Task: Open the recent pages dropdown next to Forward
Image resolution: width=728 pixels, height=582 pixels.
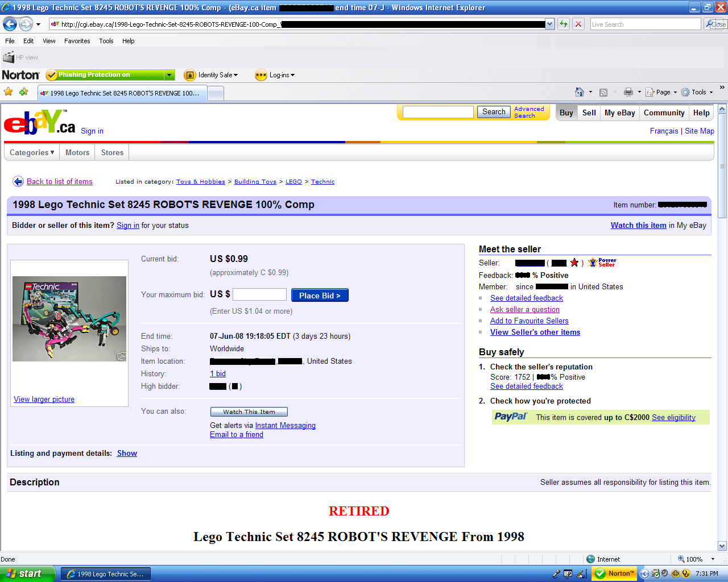Action: [x=38, y=24]
